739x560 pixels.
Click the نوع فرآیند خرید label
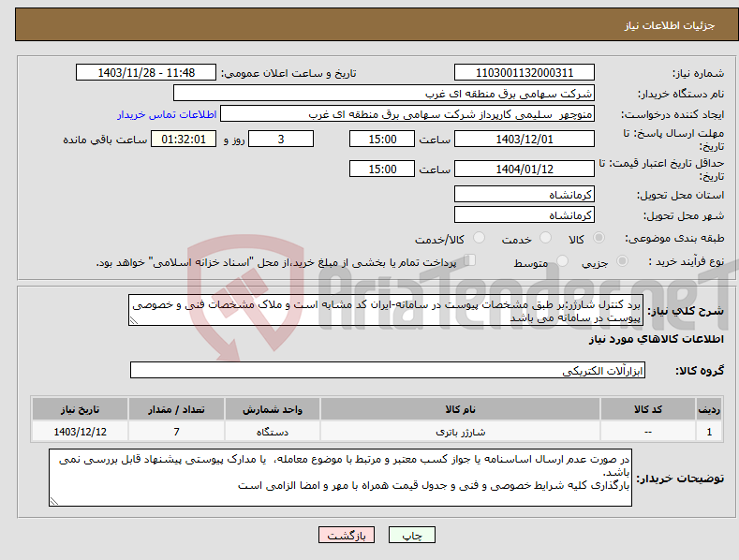click(687, 261)
